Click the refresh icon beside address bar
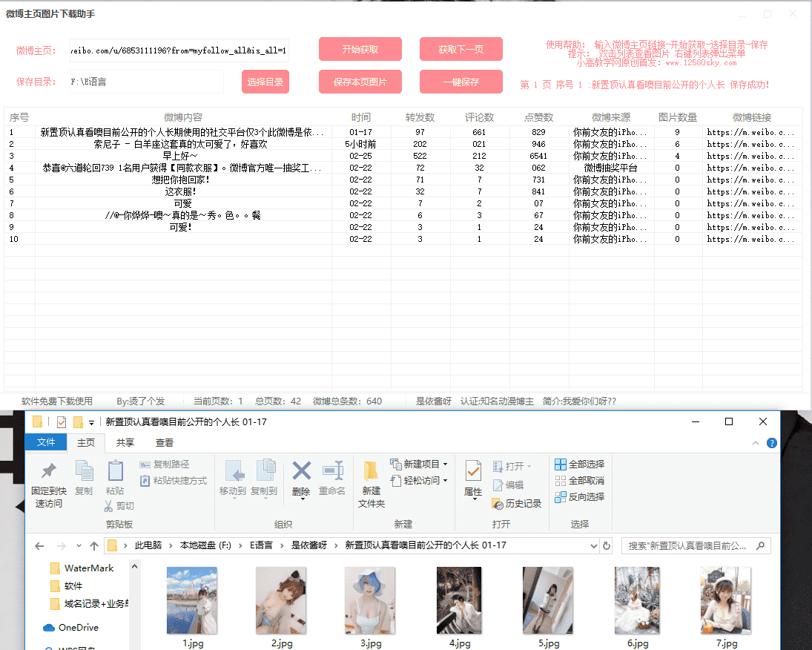Screen dimensions: 812x650 click(607, 545)
